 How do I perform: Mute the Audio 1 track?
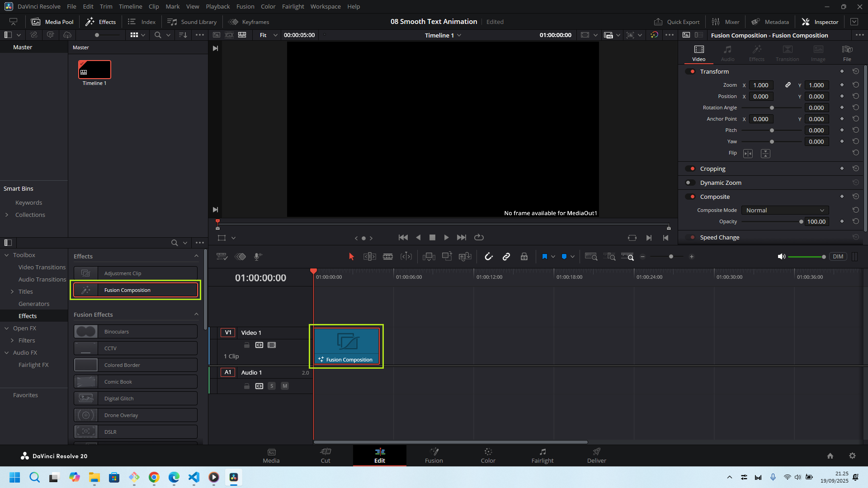285,386
